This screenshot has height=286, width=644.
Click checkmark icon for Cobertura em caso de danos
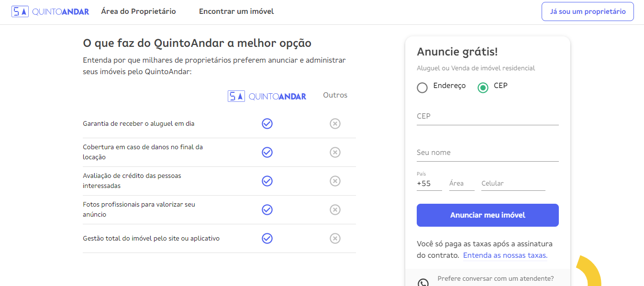[267, 152]
